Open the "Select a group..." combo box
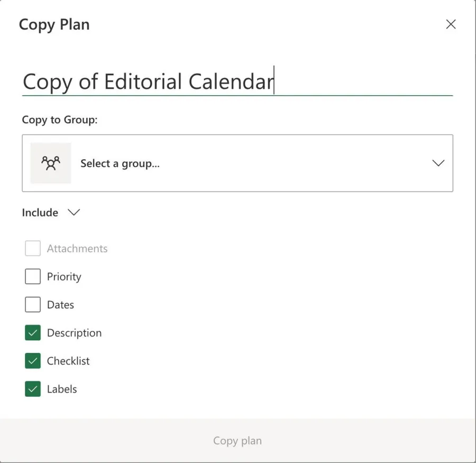Screen dimensions: 476x463 coord(237,163)
